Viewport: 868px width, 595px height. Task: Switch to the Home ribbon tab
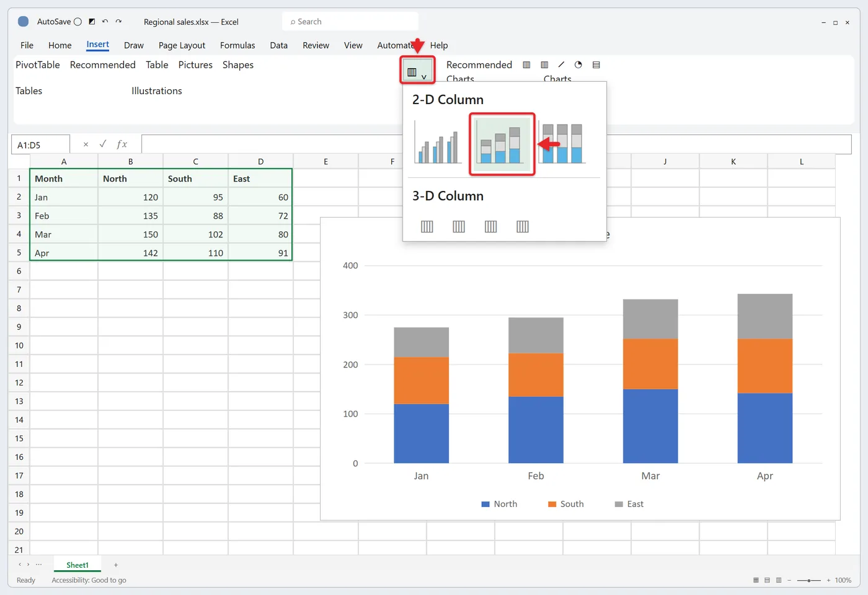[x=60, y=45]
